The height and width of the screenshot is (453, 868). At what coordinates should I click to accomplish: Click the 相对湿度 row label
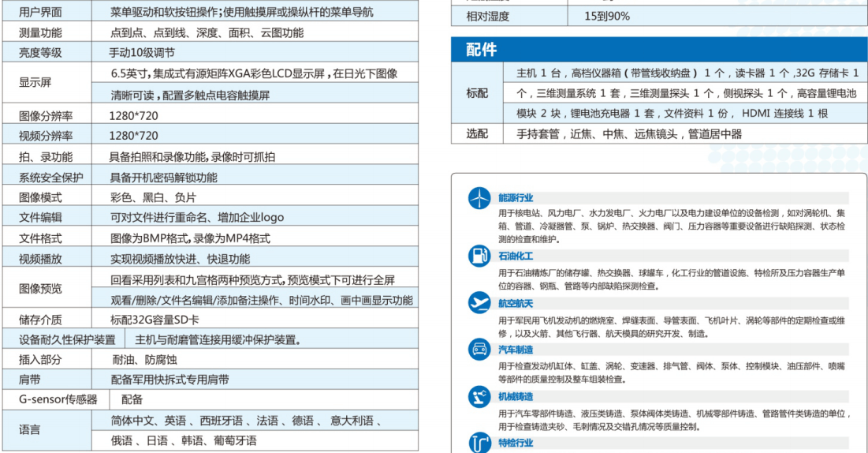click(x=487, y=16)
